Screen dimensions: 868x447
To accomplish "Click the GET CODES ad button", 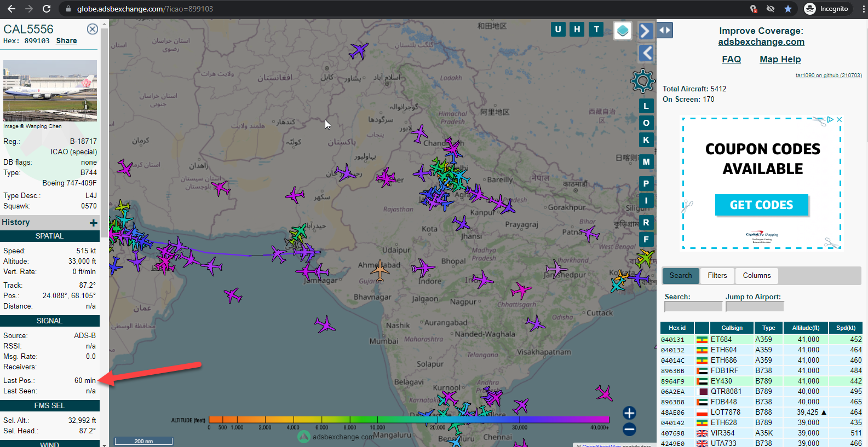I will 761,205.
